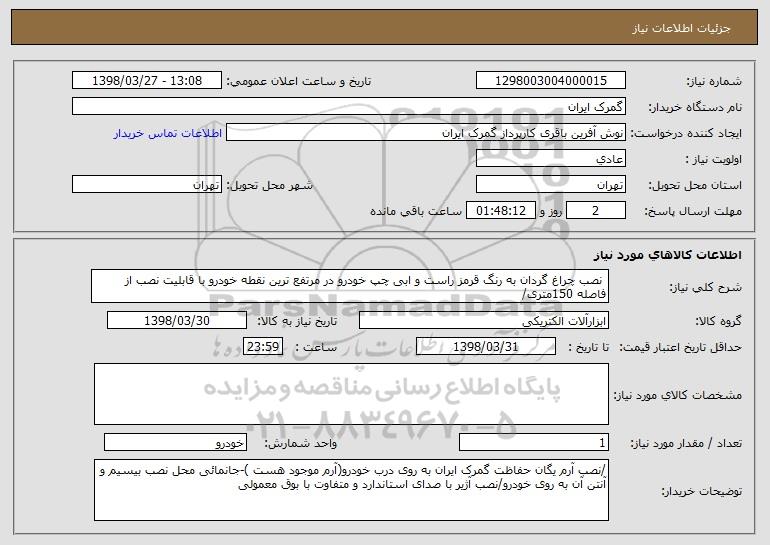Click the label اولویت نیاز
Image resolution: width=770 pixels, height=545 pixels.
pos(714,159)
